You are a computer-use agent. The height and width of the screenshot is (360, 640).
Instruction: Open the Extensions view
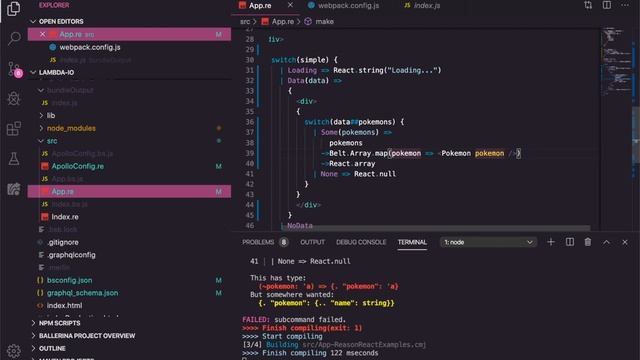click(14, 129)
